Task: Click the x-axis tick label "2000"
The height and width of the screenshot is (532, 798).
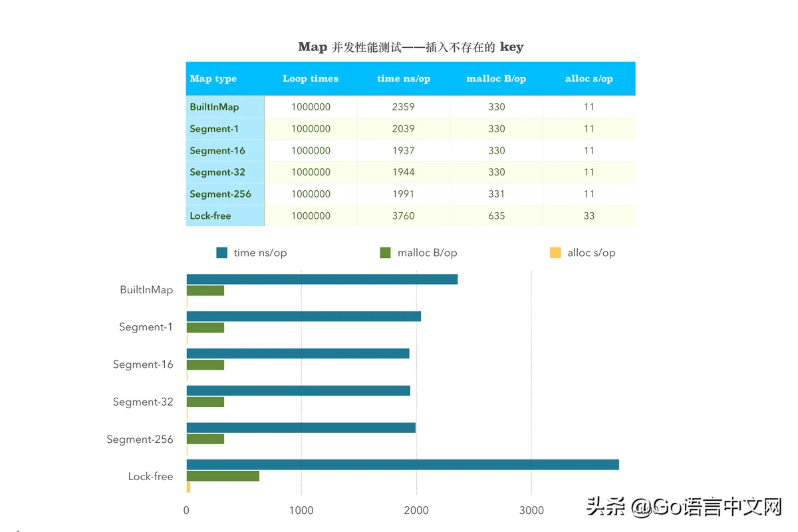Action: (416, 511)
